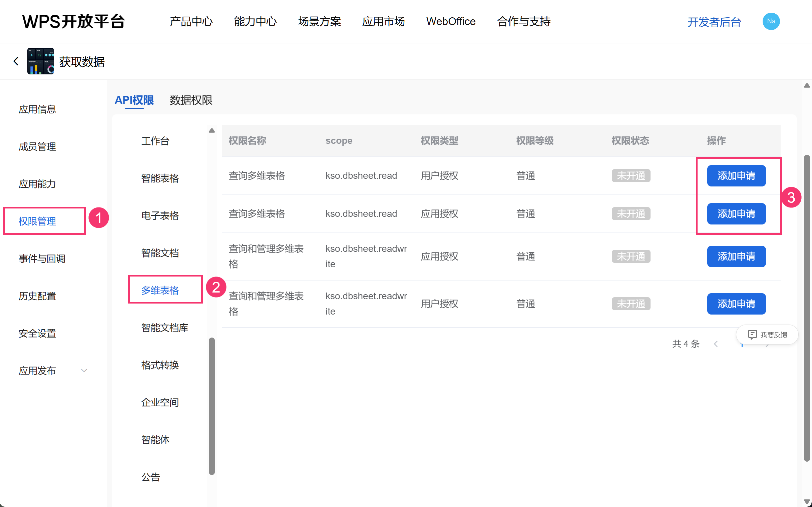This screenshot has height=507, width=812.
Task: Open 权限管理 in the left sidebar
Action: coord(37,221)
